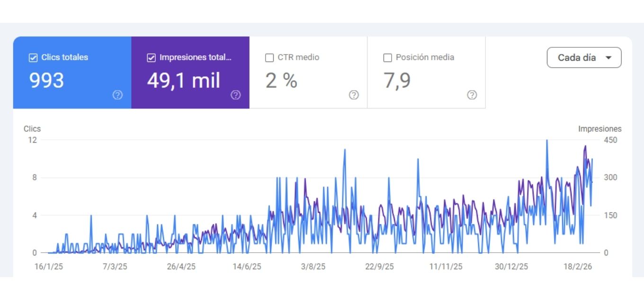Click the help icon in Clics totales card
644x300 pixels.
click(117, 95)
